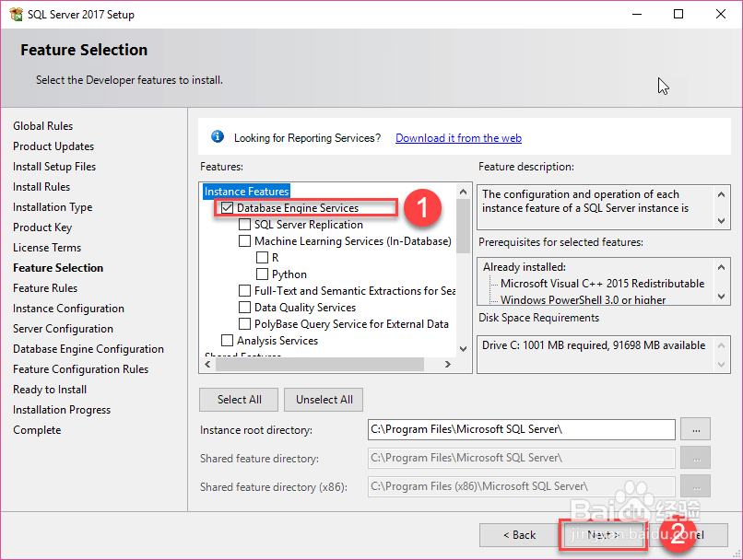Click the Unselect All button
The width and height of the screenshot is (743, 560).
(324, 400)
